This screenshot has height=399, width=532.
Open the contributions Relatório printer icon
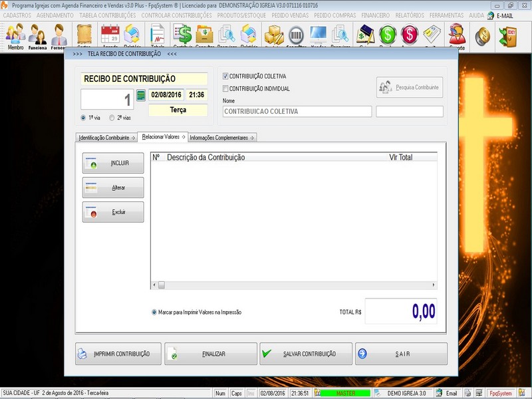click(x=249, y=35)
